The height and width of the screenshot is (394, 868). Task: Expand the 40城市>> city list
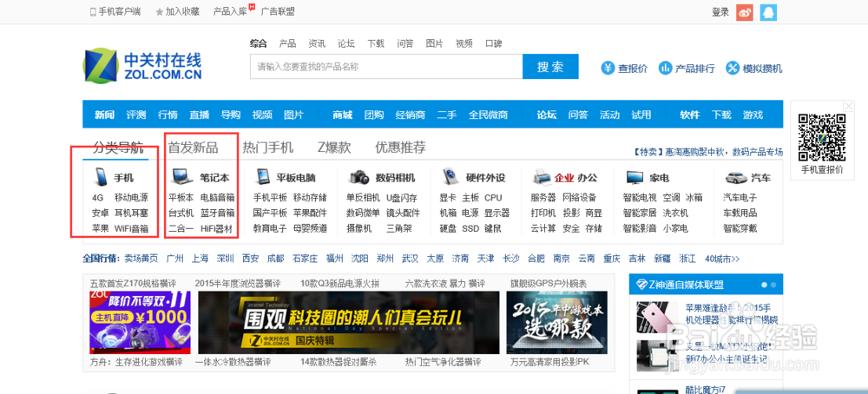coord(722,259)
